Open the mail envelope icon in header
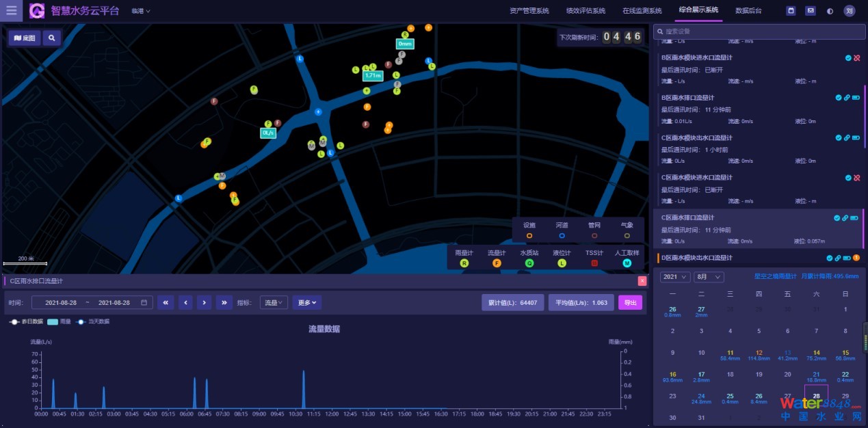Viewport: 868px width, 428px height. (x=810, y=10)
